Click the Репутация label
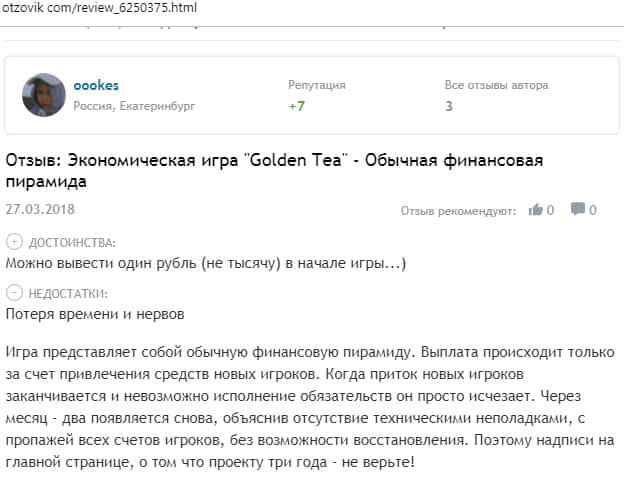This screenshot has width=624, height=486. coord(317,85)
